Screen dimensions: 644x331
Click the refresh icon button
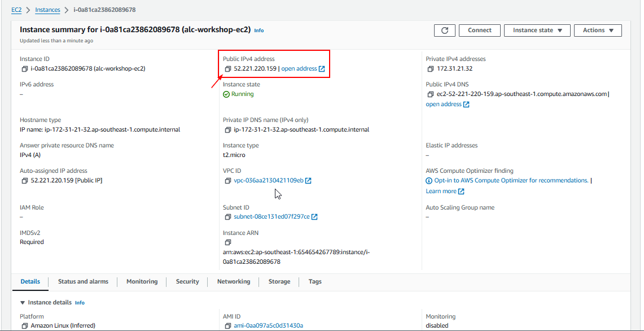[x=444, y=31]
